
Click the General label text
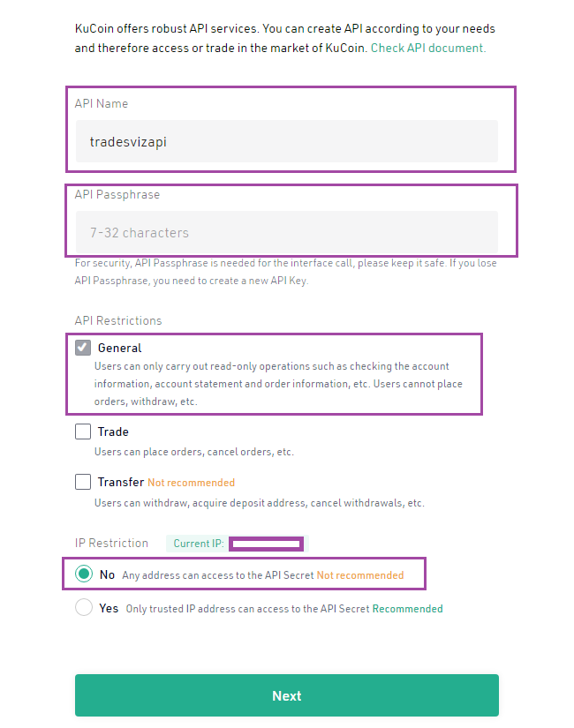click(119, 348)
